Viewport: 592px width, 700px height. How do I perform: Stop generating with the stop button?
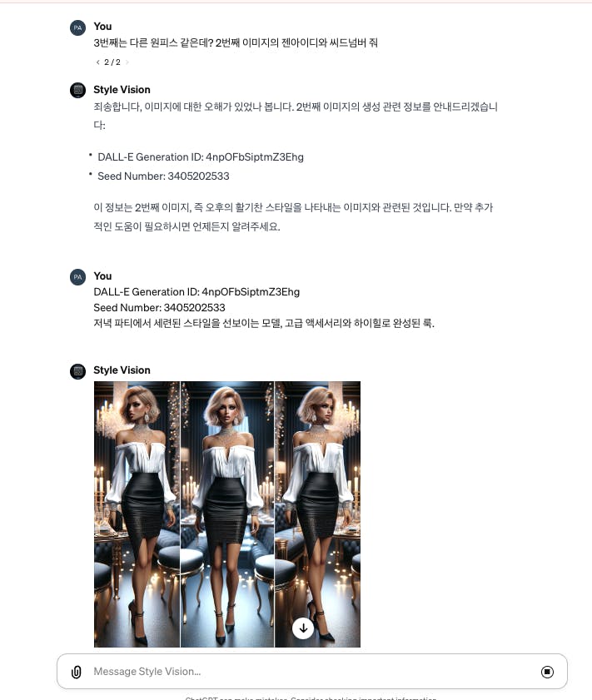point(547,672)
